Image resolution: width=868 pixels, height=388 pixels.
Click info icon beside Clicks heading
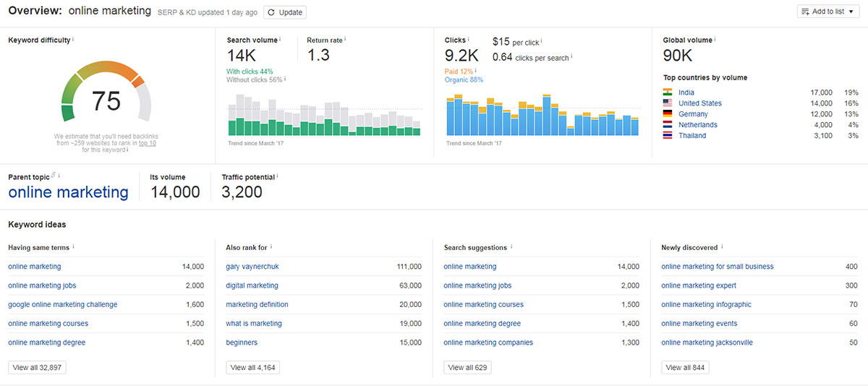469,40
